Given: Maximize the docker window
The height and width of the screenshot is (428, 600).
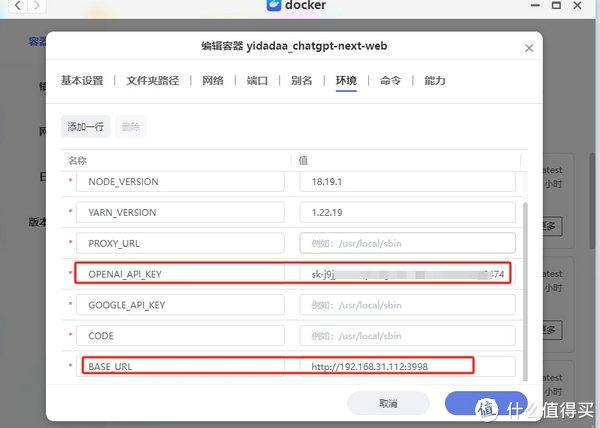Looking at the screenshot, I should tap(556, 5).
